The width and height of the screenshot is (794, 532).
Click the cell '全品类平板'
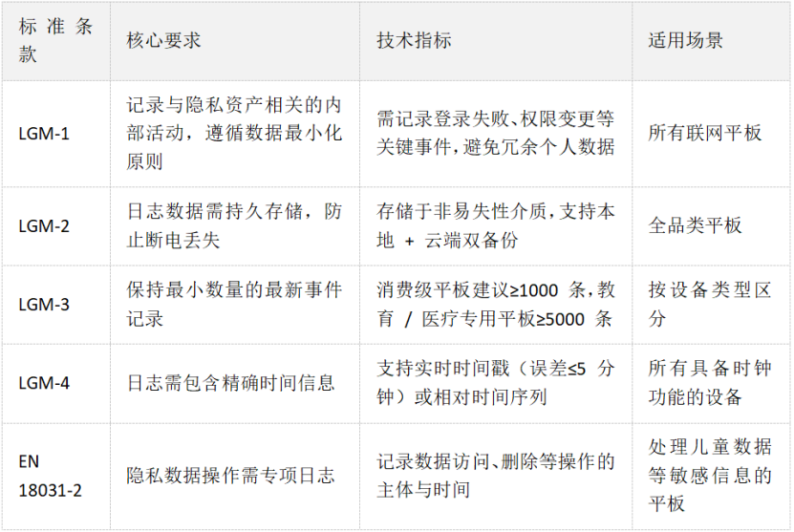712,225
